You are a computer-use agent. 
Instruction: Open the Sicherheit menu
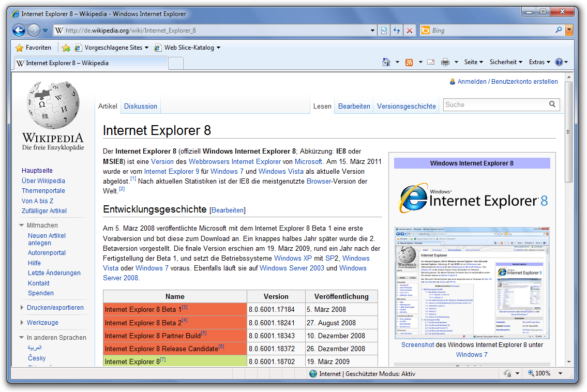pyautogui.click(x=506, y=62)
